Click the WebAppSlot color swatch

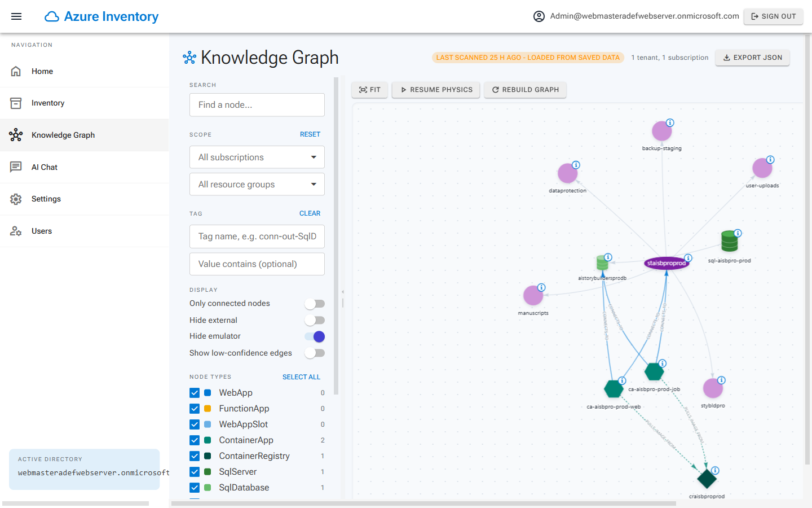click(x=208, y=424)
